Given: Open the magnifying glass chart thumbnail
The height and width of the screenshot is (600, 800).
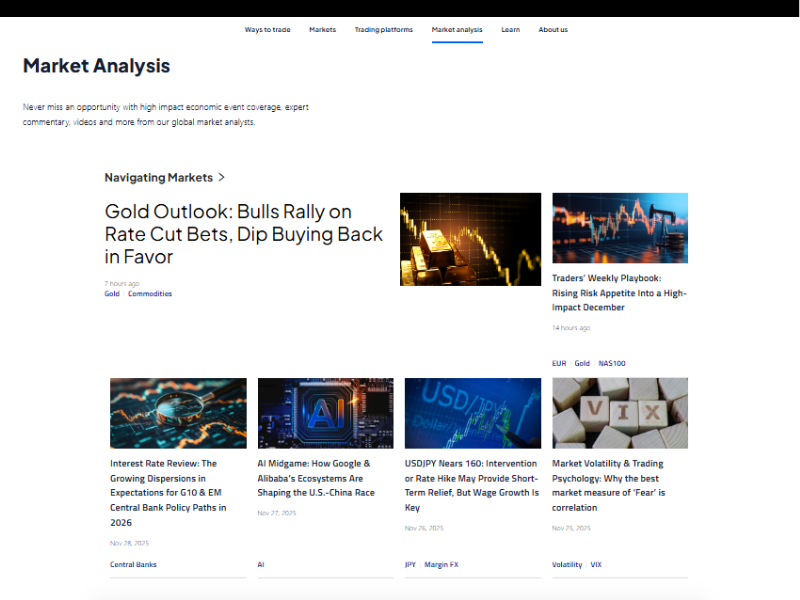Looking at the screenshot, I should (x=178, y=413).
